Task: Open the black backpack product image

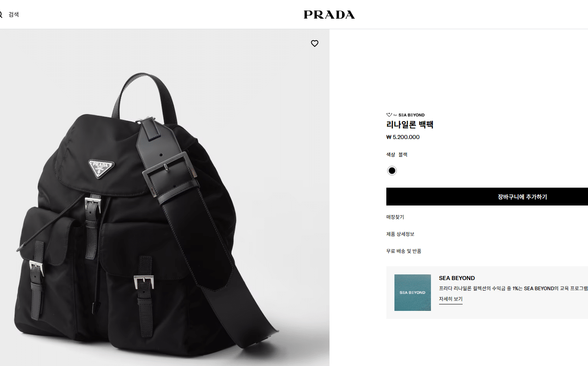Action: click(165, 197)
